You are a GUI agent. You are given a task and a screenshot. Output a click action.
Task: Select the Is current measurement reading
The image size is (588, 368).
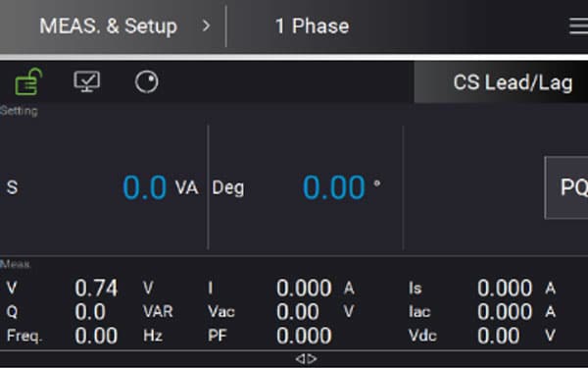coord(505,289)
